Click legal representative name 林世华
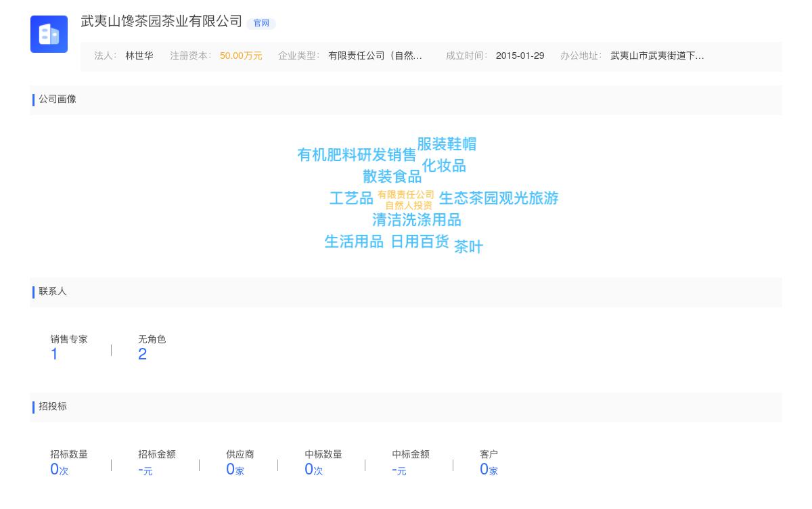The image size is (812, 509). (139, 56)
